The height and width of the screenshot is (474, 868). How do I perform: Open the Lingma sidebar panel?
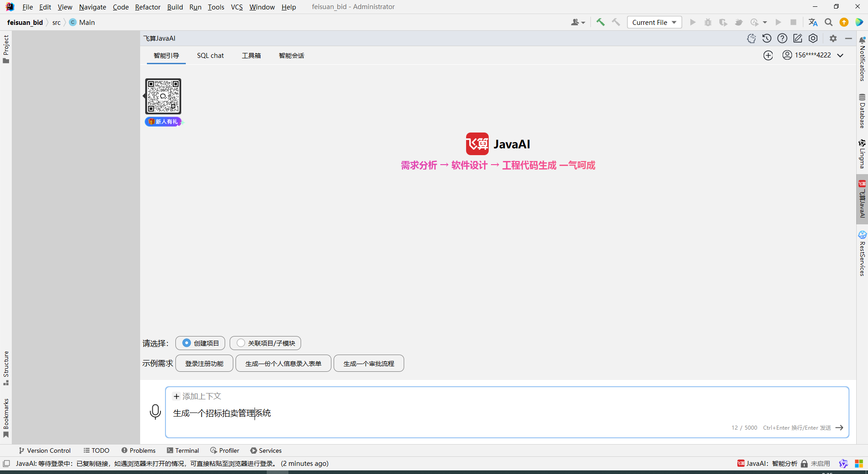pyautogui.click(x=863, y=154)
